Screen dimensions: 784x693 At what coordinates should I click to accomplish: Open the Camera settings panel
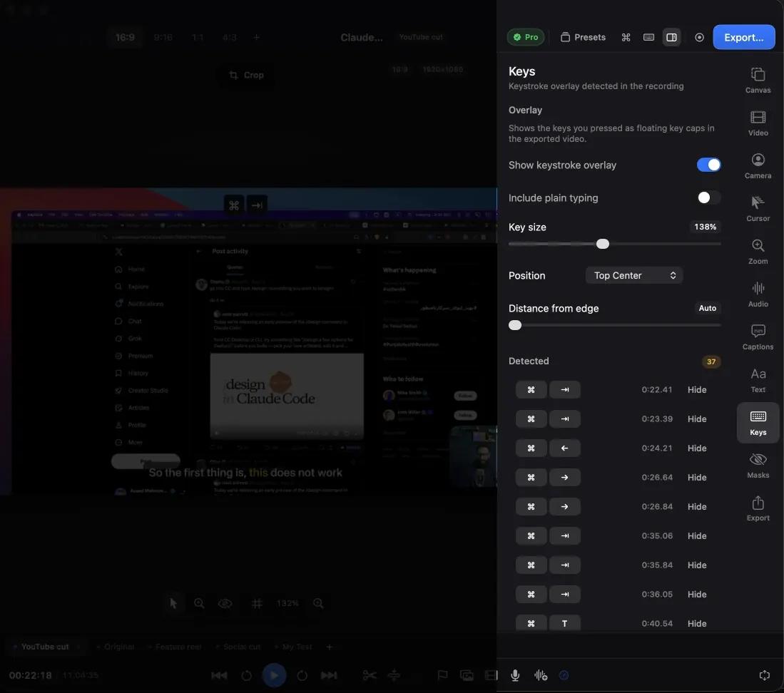[758, 166]
